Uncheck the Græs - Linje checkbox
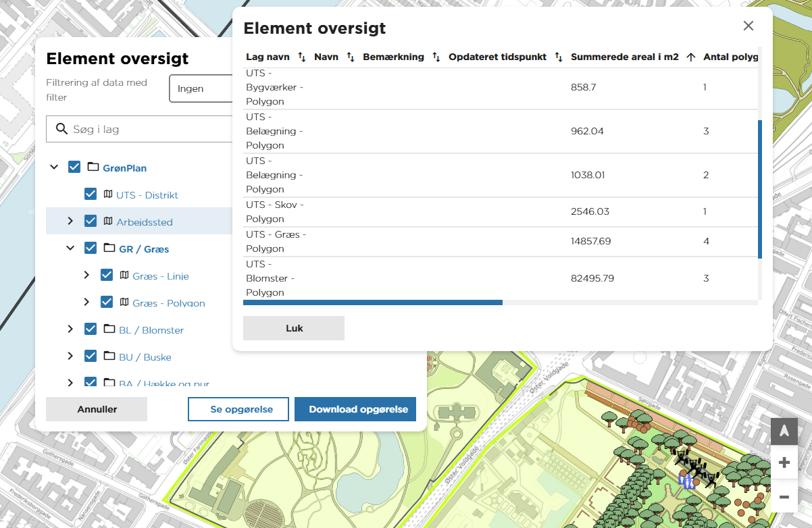 [x=107, y=275]
